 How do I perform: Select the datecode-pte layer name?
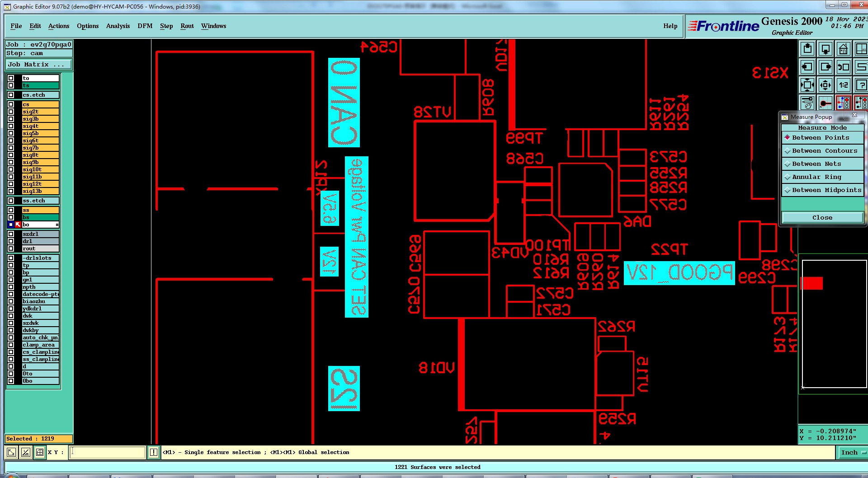[x=40, y=294]
